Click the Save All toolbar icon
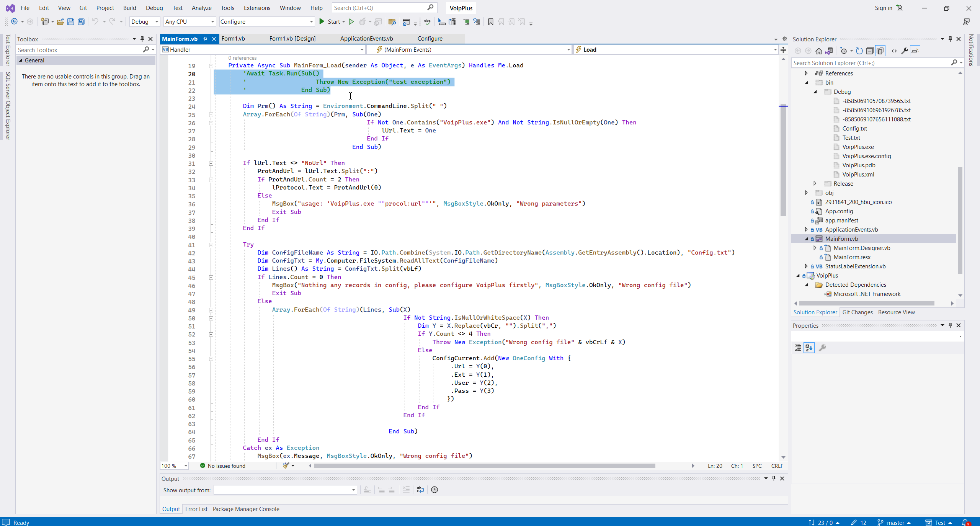 (x=81, y=22)
